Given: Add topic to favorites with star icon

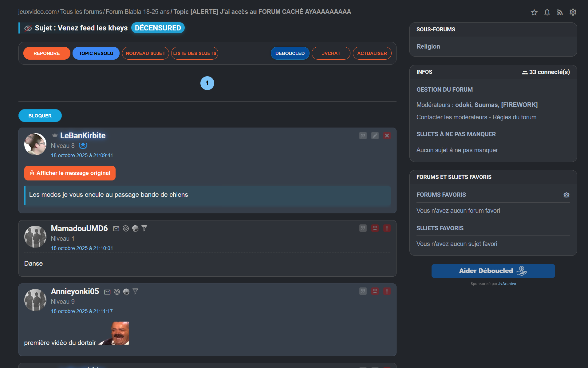Looking at the screenshot, I should (534, 12).
